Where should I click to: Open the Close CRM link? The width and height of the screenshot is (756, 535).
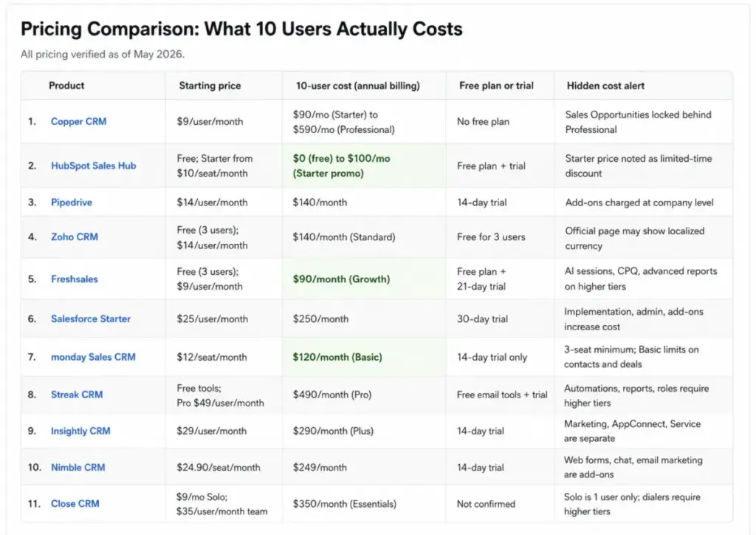point(75,504)
